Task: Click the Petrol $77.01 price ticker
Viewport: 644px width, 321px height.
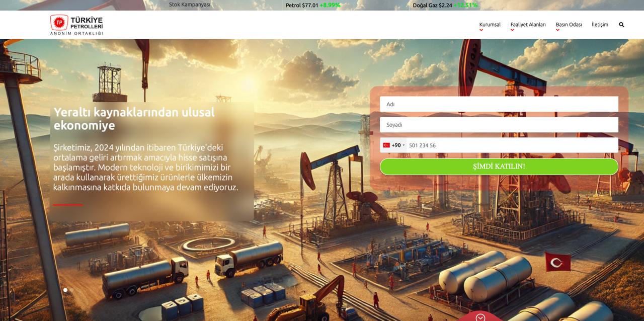Action: (x=312, y=5)
